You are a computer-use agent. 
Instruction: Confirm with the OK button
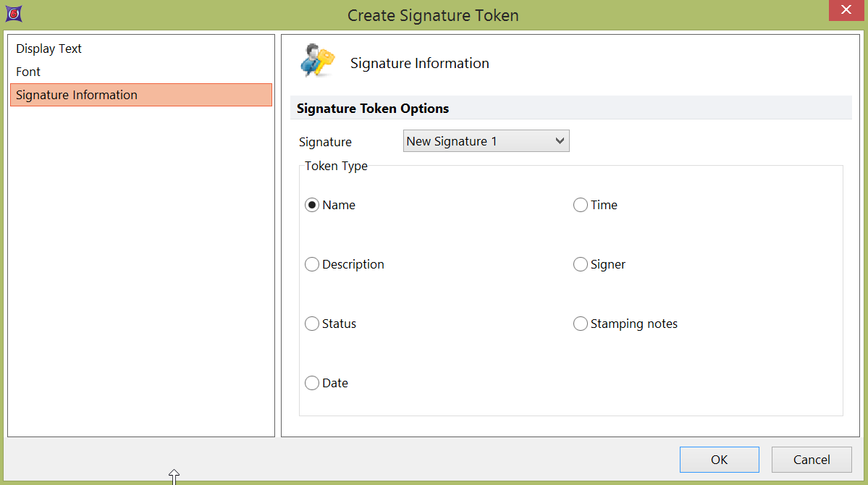[x=719, y=460]
